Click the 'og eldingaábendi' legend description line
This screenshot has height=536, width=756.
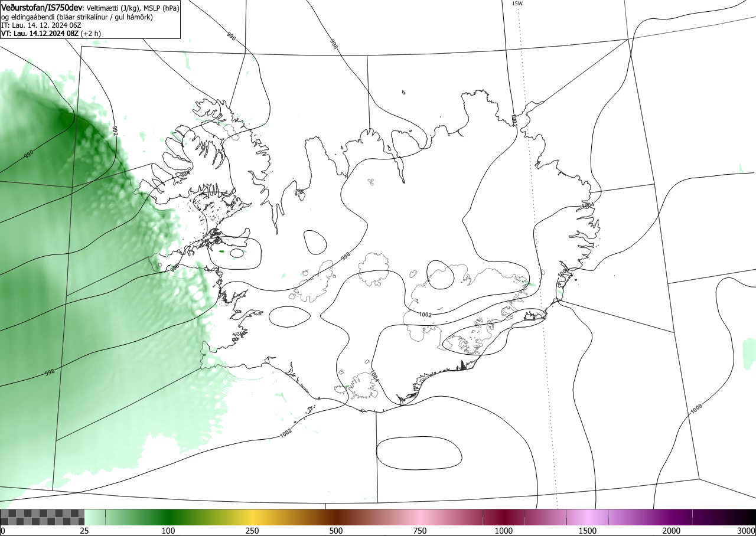tap(77, 17)
